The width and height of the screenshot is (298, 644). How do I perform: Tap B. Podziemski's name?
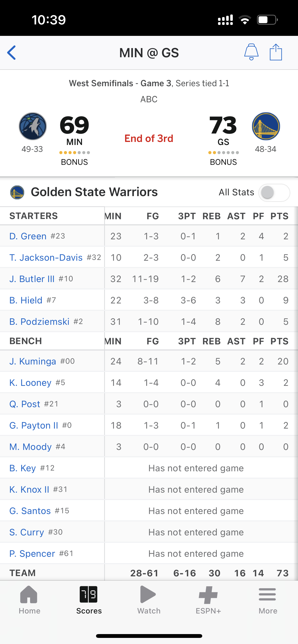39,321
